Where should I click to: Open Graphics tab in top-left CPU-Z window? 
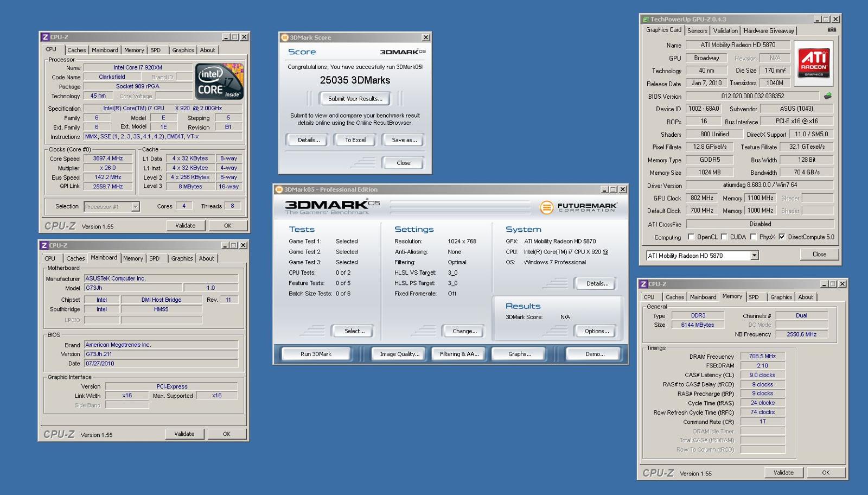pyautogui.click(x=183, y=50)
